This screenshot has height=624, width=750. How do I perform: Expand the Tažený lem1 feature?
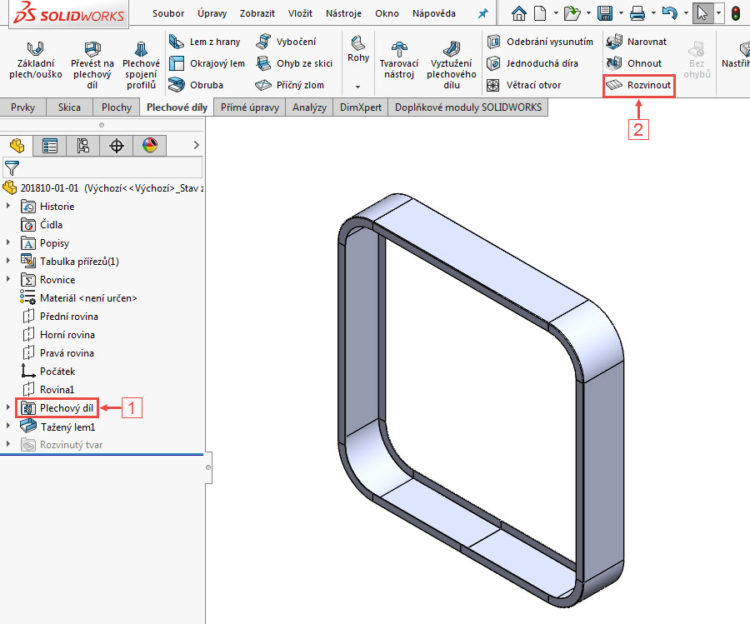point(8,426)
